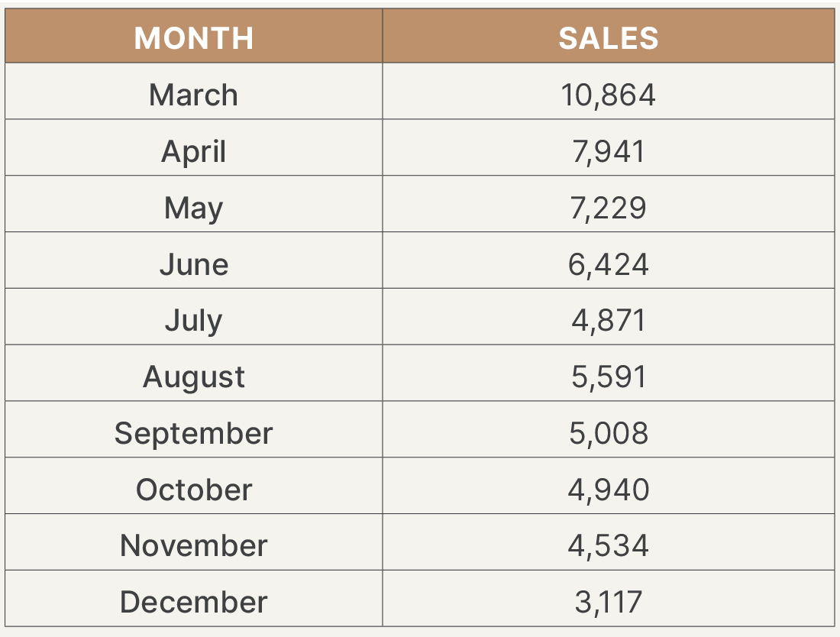This screenshot has height=637, width=840.
Task: Click the May month cell
Action: 194,208
